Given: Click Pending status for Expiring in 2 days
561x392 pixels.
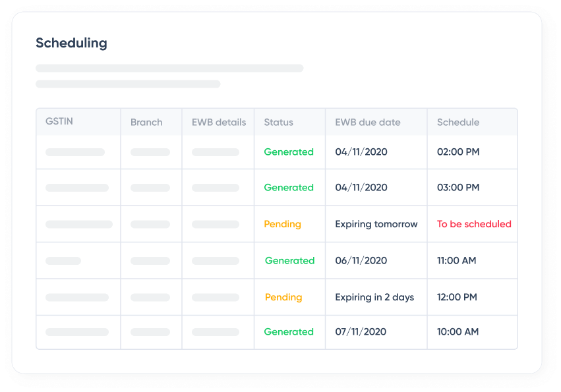Looking at the screenshot, I should point(283,297).
